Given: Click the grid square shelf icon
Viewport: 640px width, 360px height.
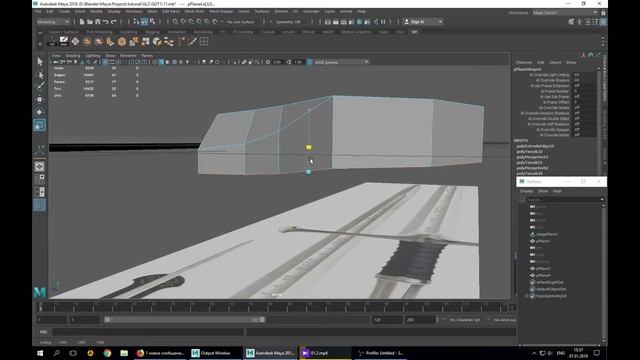Looking at the screenshot, I should pyautogui.click(x=204, y=41).
